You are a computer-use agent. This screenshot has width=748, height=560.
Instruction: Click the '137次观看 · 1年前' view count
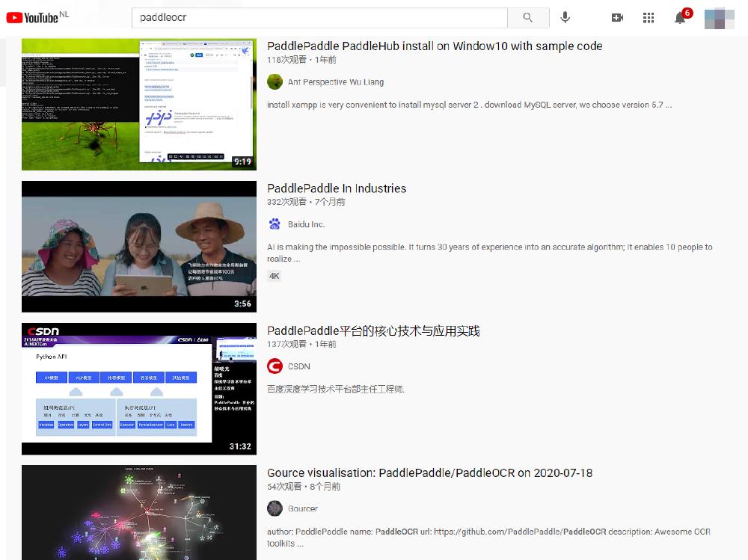point(301,344)
